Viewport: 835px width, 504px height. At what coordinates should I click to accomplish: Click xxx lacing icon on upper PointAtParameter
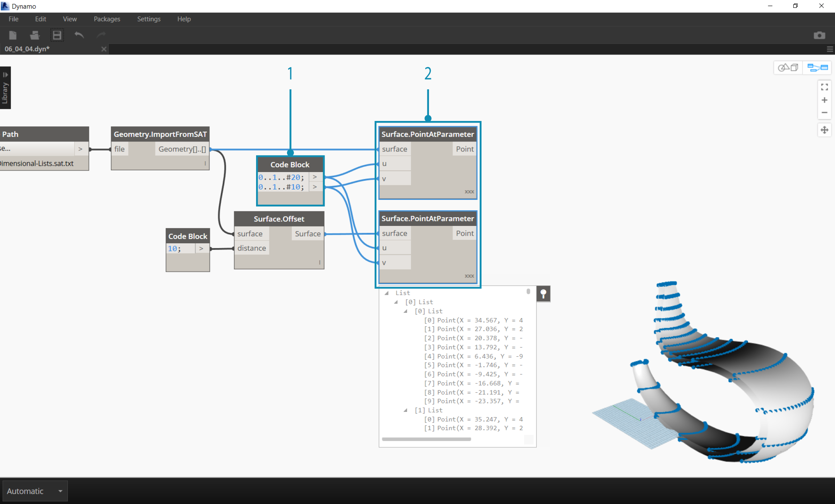[469, 192]
